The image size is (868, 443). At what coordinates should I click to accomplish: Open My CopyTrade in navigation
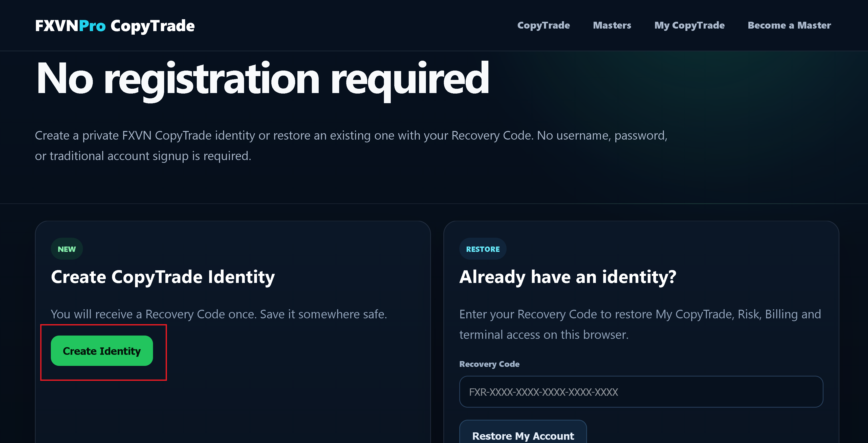(x=689, y=25)
